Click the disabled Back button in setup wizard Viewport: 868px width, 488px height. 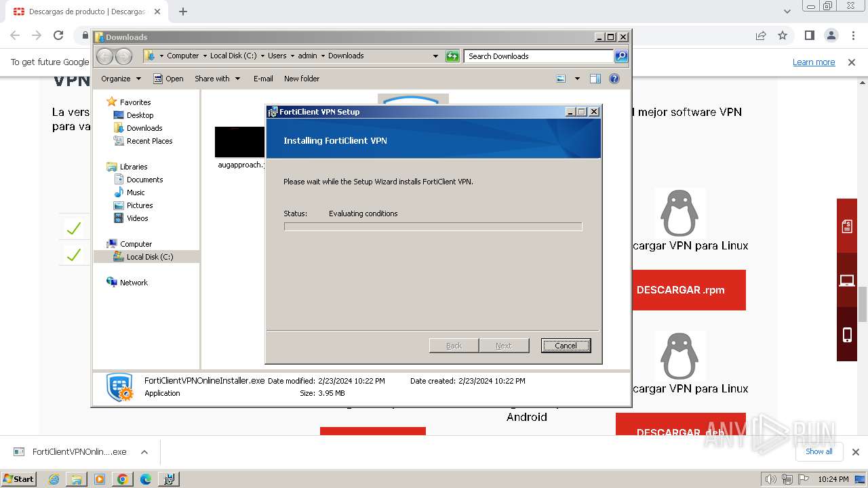pos(454,346)
